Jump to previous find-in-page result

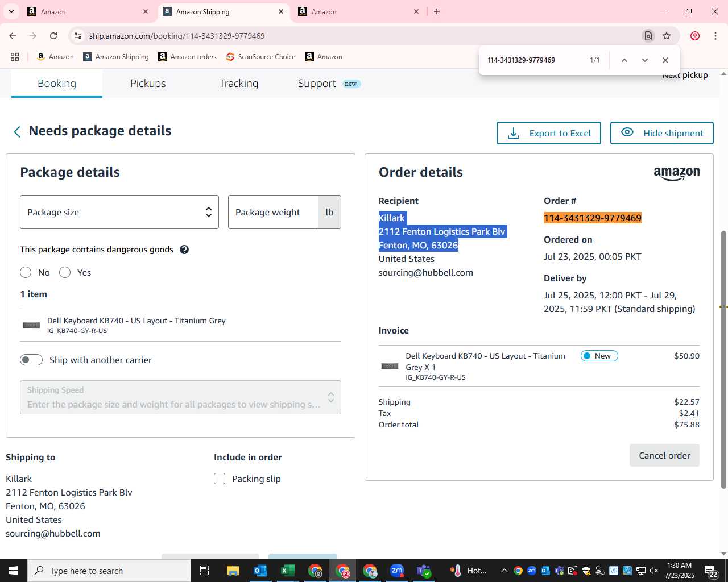[x=624, y=60]
